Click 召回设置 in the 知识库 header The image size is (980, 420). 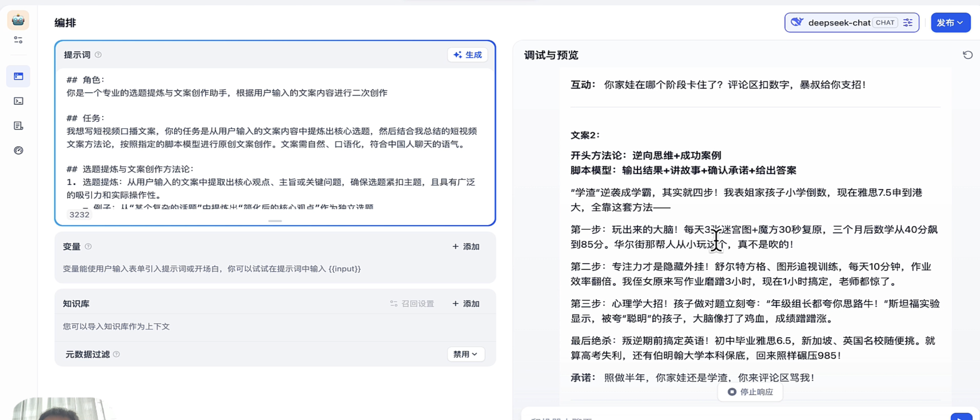coord(412,304)
